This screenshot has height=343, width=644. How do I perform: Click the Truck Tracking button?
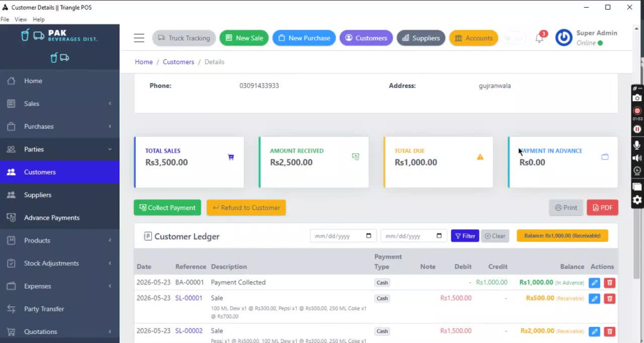tap(184, 38)
